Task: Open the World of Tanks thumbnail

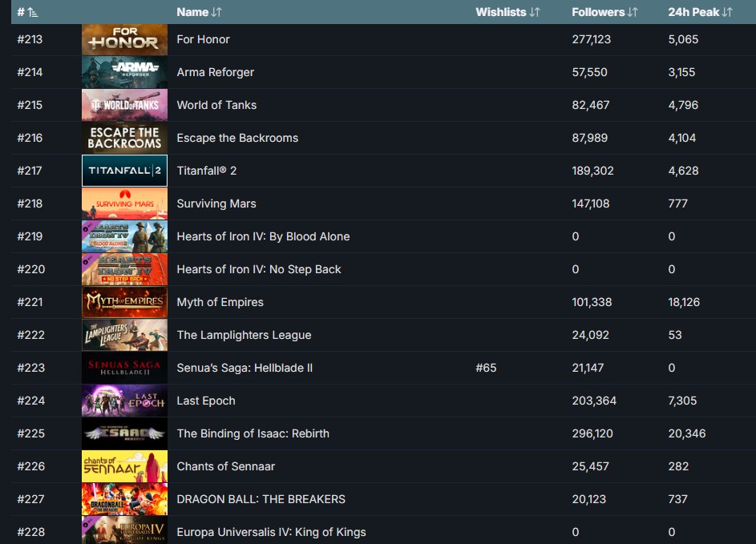Action: coord(124,105)
